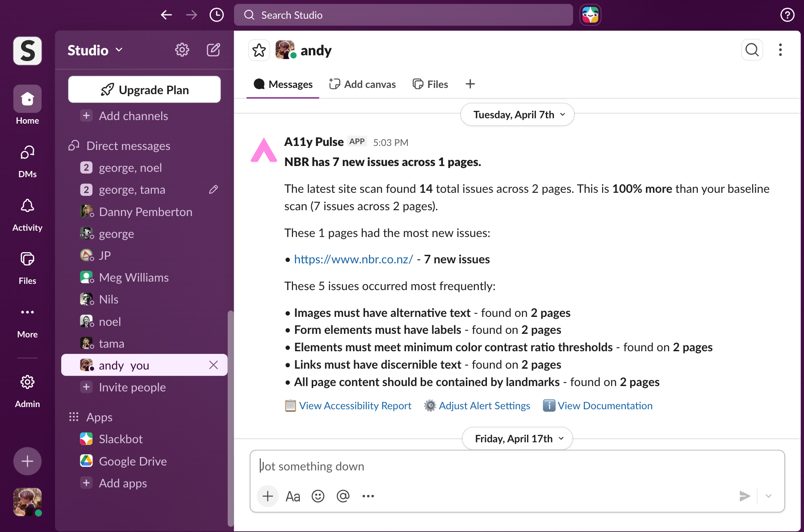Open Activity bell in the sidebar
Screen dimensions: 804x532
click(x=27, y=214)
